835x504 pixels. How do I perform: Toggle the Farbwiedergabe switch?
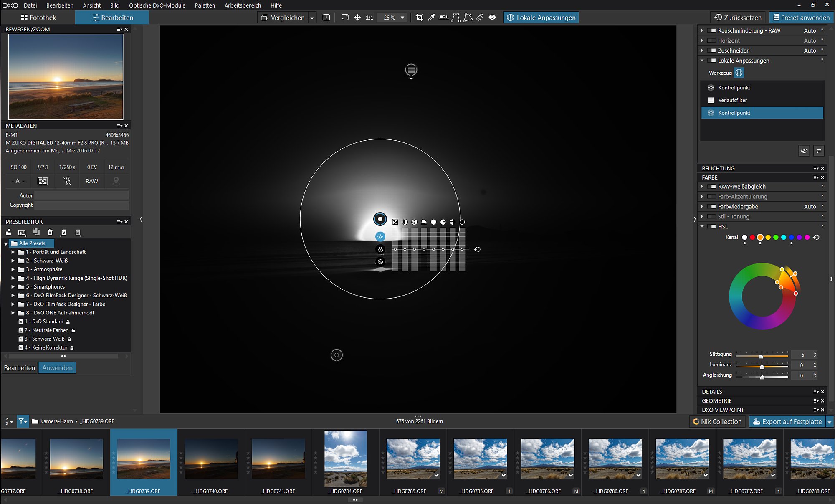pyautogui.click(x=711, y=207)
